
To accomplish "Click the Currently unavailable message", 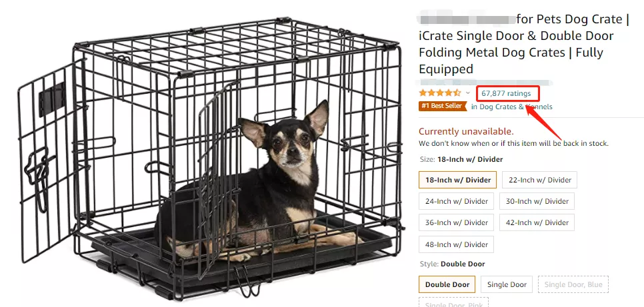I will click(x=466, y=131).
